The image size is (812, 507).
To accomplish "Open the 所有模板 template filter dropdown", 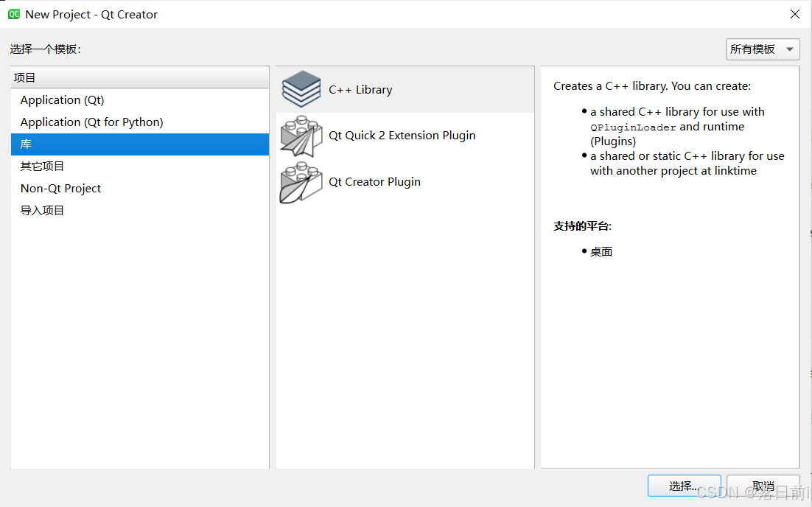I will click(x=763, y=49).
